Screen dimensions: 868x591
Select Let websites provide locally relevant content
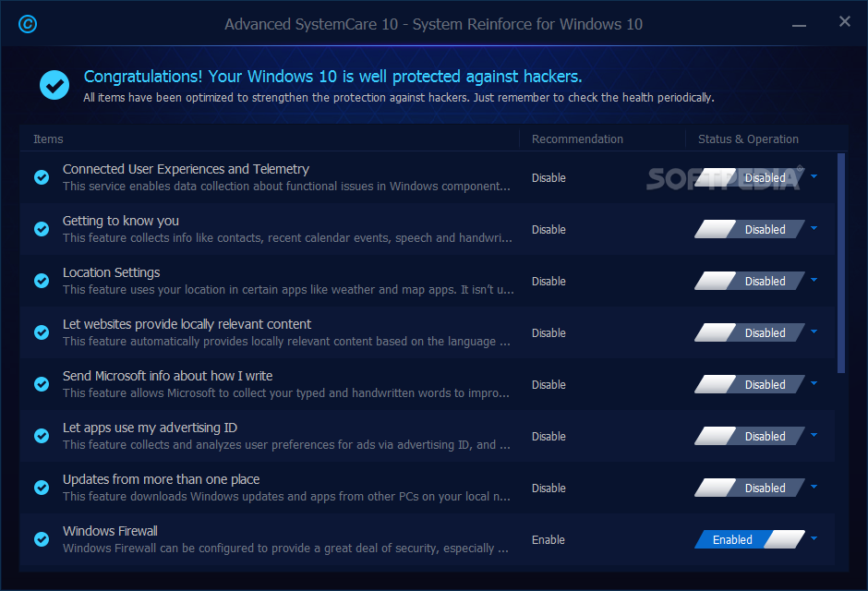point(187,324)
